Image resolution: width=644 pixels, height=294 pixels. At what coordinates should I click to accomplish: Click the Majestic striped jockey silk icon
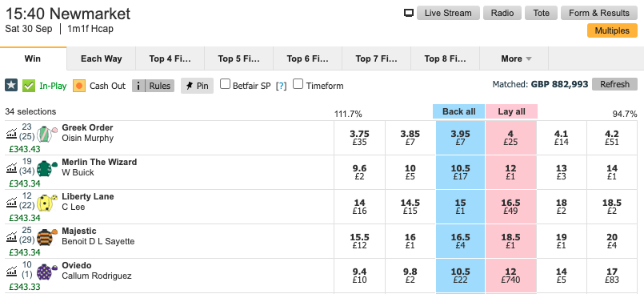tap(46, 237)
